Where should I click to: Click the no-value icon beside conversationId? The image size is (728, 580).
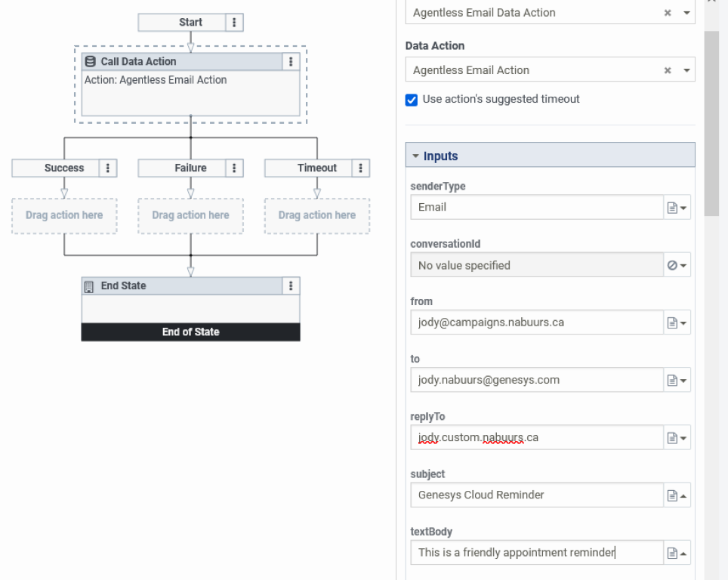[x=673, y=264]
